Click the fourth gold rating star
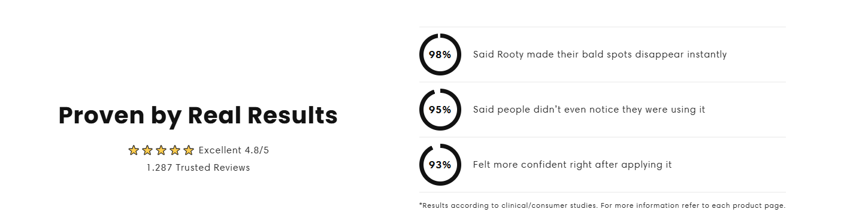 pos(175,150)
